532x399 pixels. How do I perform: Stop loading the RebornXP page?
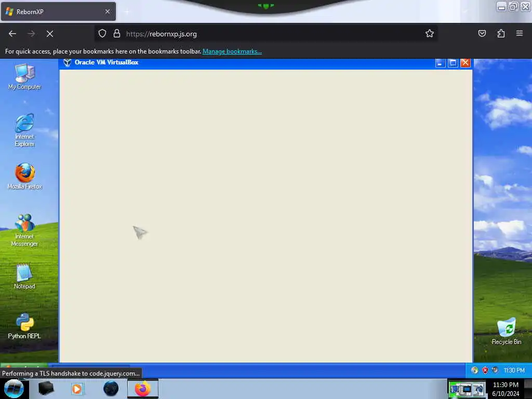point(50,34)
